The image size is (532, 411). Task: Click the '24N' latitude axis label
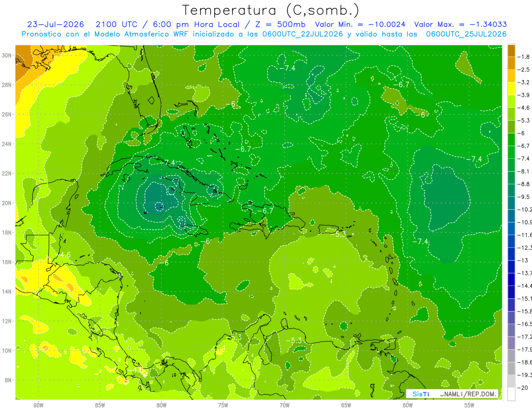[7, 144]
